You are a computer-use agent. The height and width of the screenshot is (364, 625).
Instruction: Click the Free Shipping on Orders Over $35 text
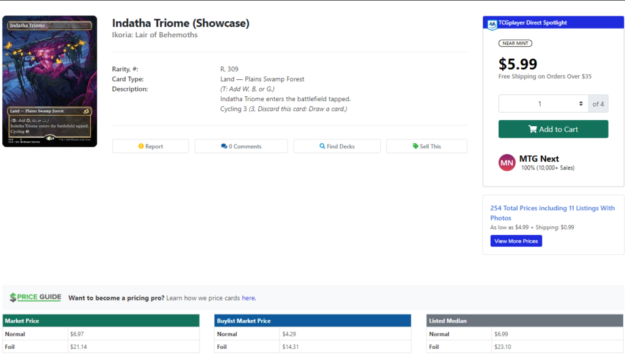pyautogui.click(x=545, y=76)
